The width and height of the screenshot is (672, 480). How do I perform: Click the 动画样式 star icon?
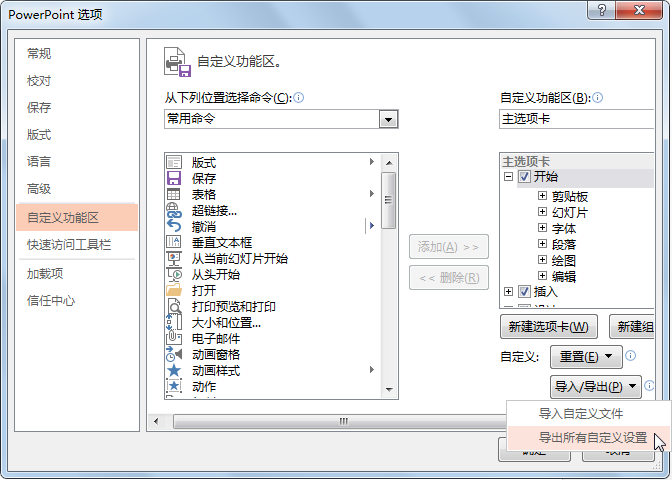pos(174,370)
